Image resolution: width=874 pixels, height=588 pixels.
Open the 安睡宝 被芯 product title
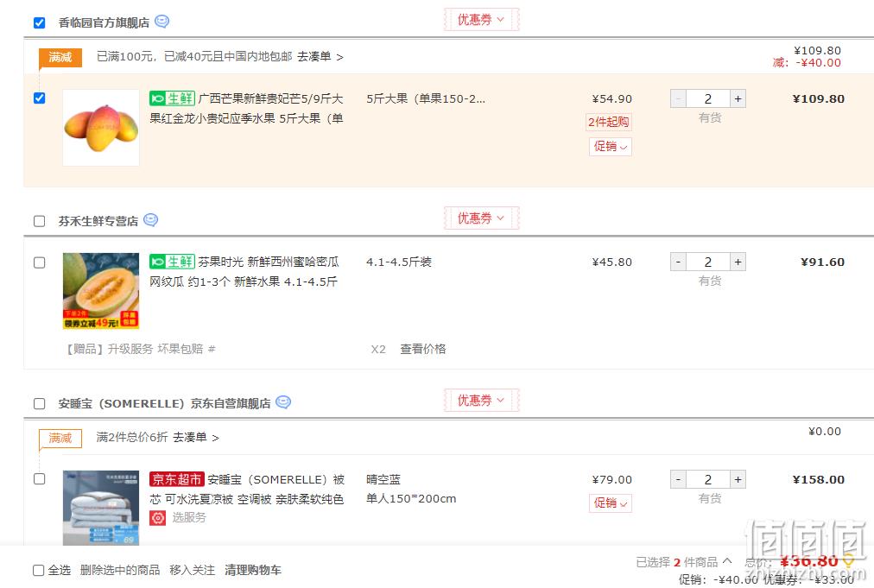(x=247, y=489)
